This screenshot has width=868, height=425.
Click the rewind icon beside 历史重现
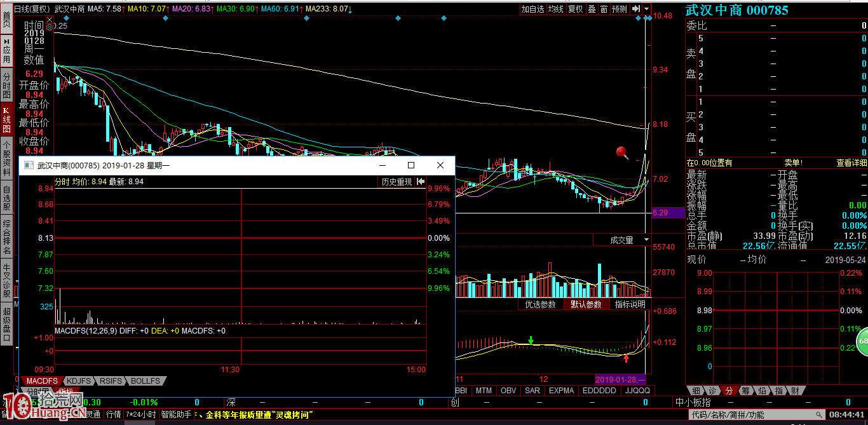pos(420,182)
